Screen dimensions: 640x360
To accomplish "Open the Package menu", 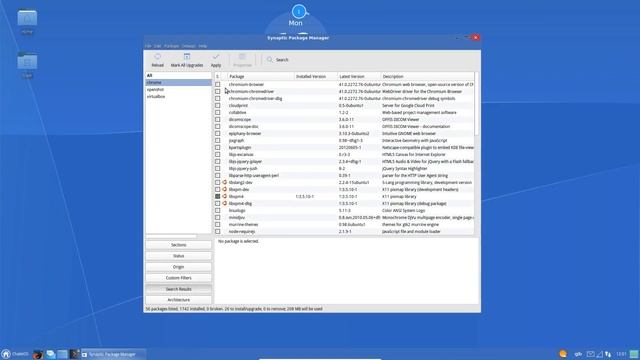I will coord(171,46).
